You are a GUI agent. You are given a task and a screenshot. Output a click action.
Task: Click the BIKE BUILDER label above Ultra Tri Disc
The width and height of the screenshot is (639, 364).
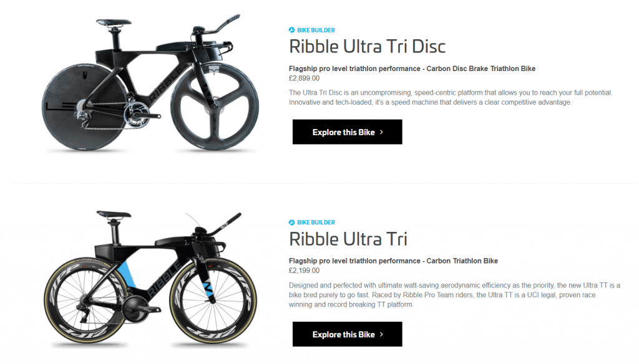click(316, 30)
